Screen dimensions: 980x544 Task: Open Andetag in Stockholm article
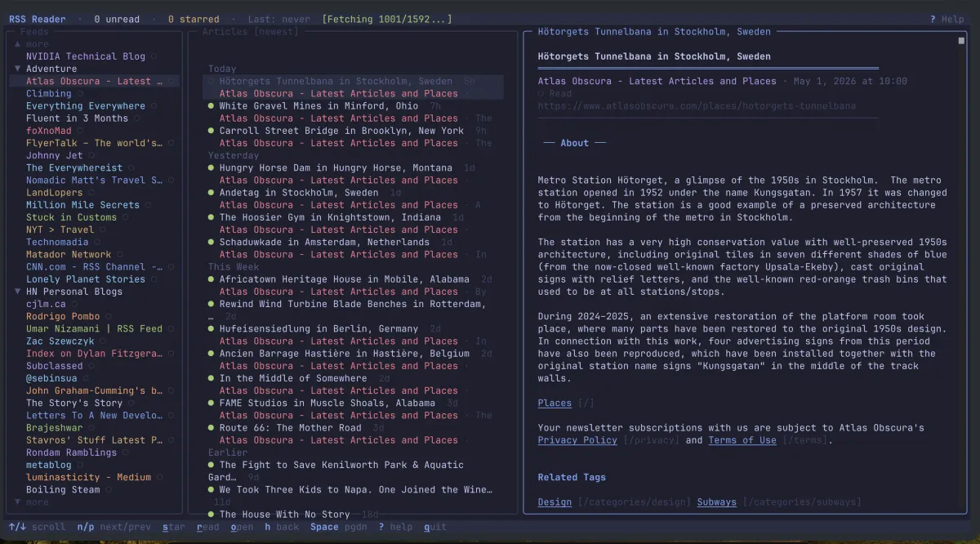(299, 193)
